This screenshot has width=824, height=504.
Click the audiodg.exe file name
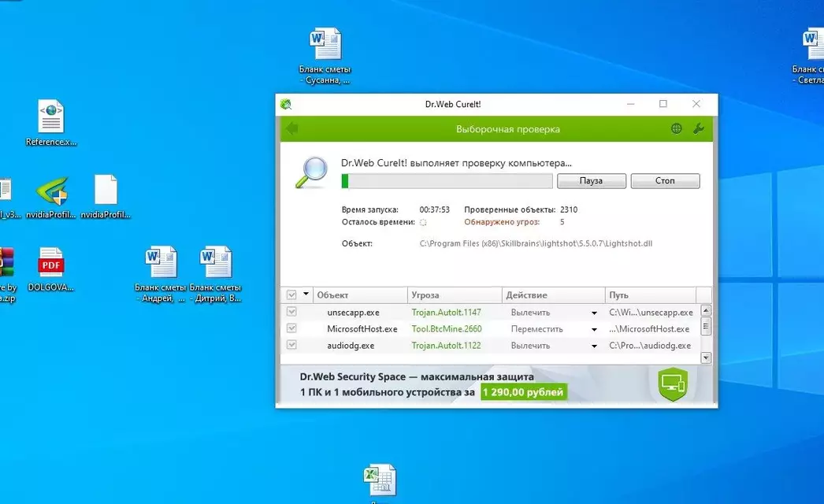(351, 345)
